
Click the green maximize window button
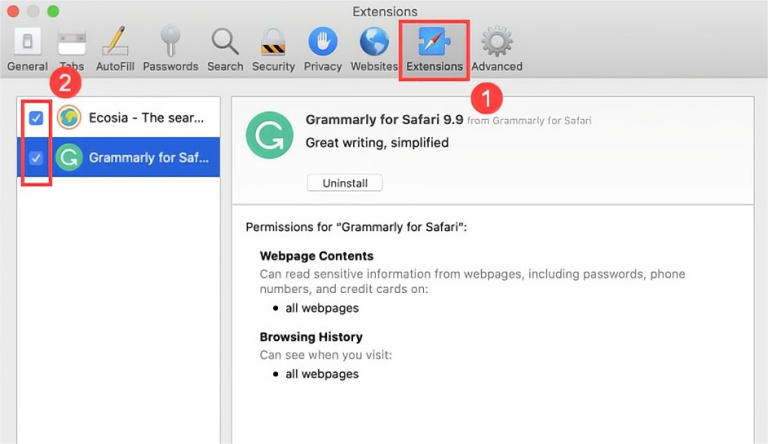[52, 11]
